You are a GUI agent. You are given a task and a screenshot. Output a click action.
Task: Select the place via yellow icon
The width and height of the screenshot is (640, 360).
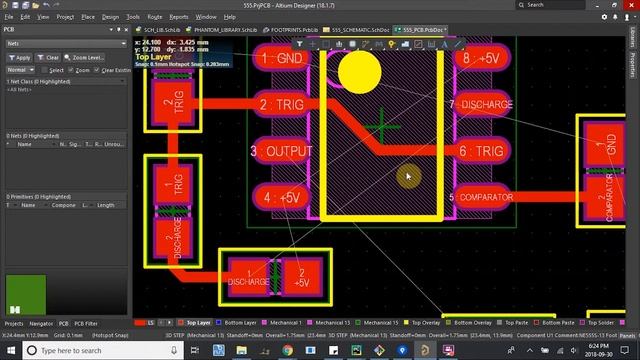pos(392,44)
